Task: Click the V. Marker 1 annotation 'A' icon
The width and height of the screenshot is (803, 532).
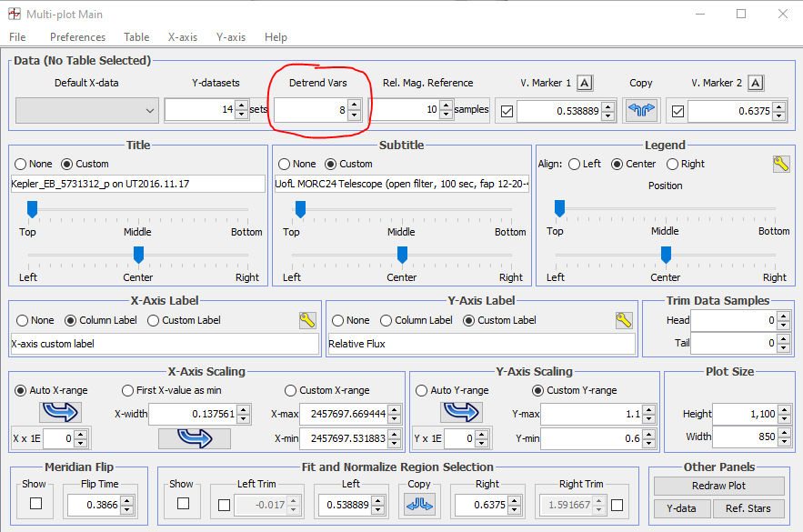Action: [x=585, y=83]
